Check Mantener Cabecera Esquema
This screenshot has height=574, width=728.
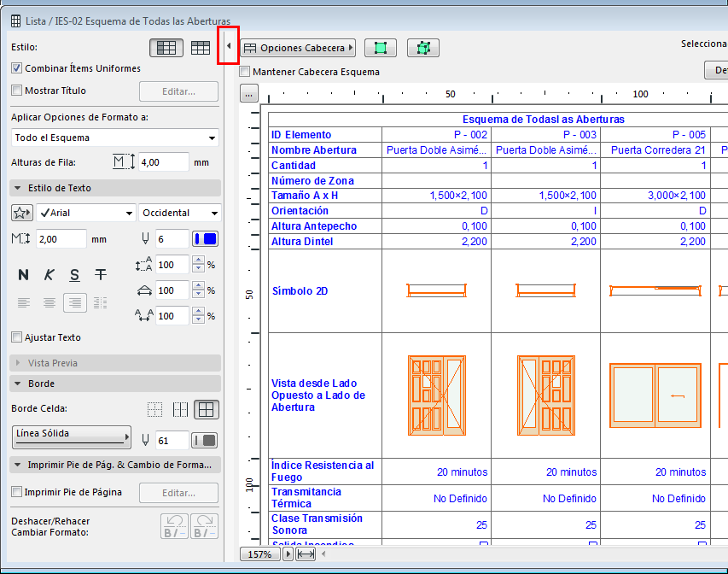click(246, 72)
